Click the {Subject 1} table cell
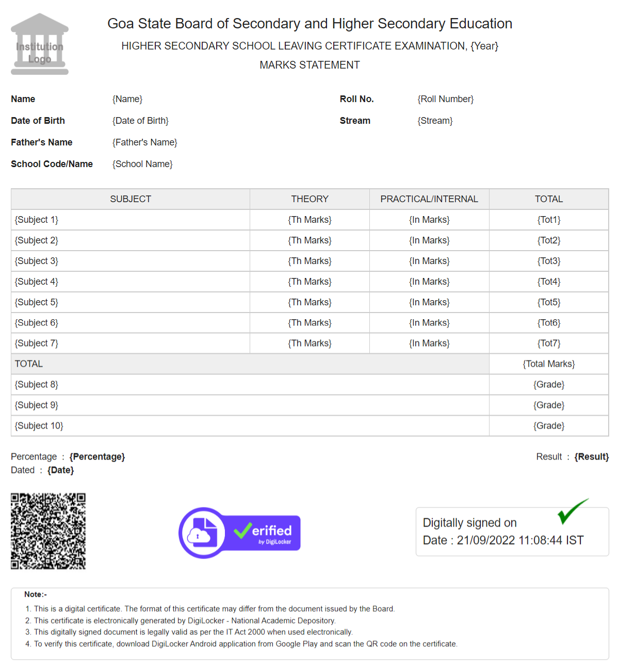The width and height of the screenshot is (619, 672). pyautogui.click(x=37, y=220)
